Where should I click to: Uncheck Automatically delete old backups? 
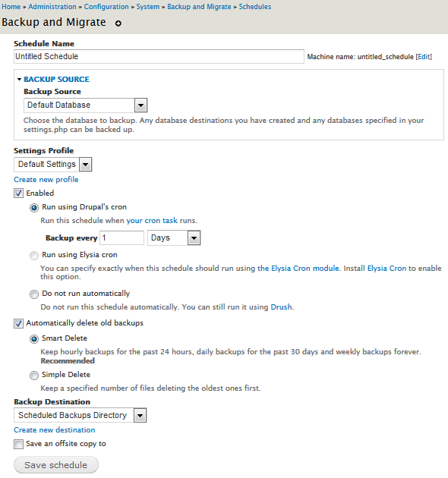18,323
